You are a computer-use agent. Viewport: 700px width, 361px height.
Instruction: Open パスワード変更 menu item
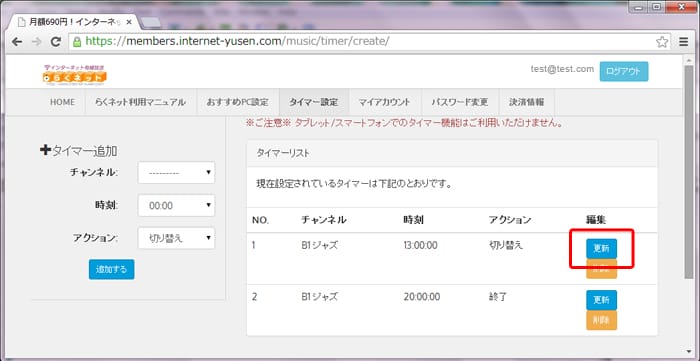(x=459, y=102)
